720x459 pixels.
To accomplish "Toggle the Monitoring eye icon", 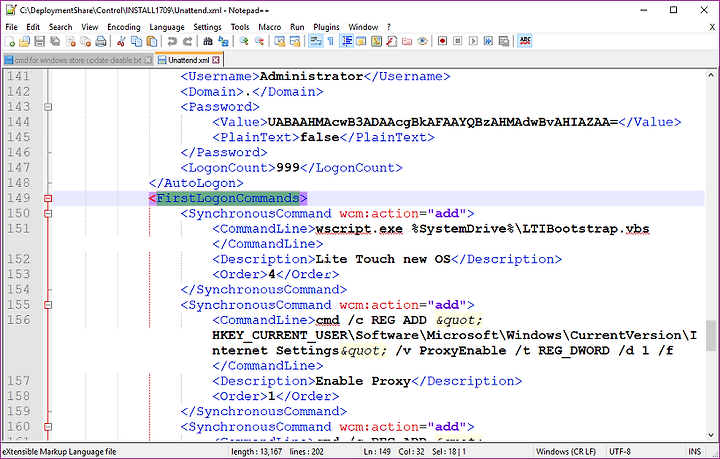I will [422, 41].
